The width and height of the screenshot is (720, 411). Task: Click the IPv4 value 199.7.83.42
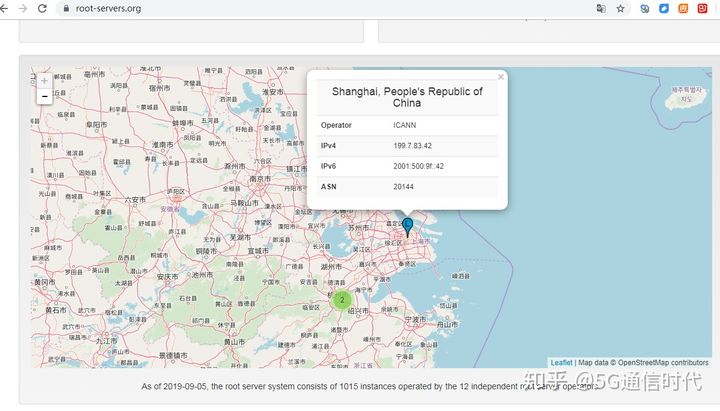(412, 146)
